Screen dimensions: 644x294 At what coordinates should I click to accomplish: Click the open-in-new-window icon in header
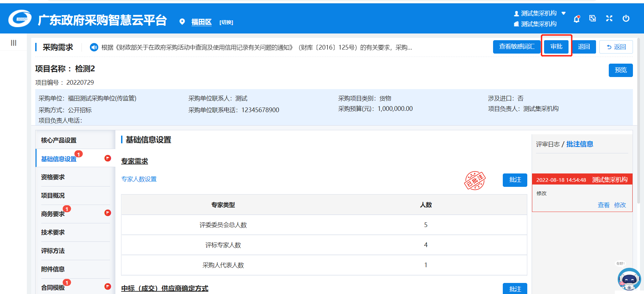pos(593,18)
